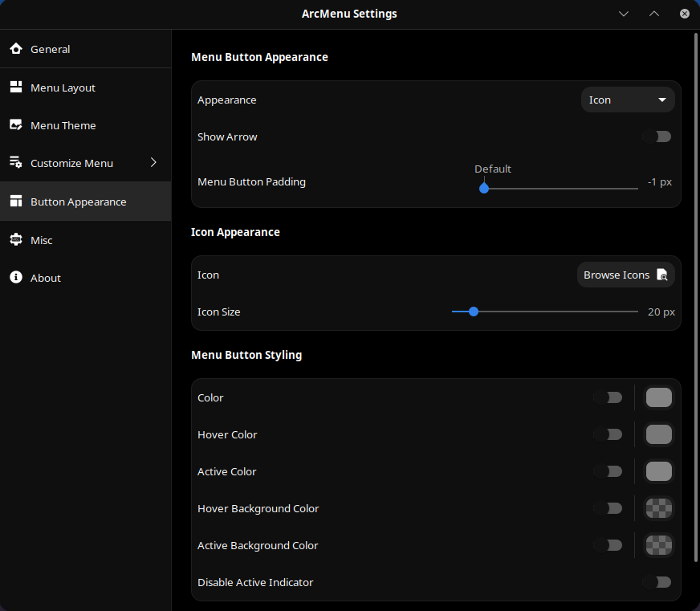Go to the Misc settings page

pyautogui.click(x=86, y=240)
